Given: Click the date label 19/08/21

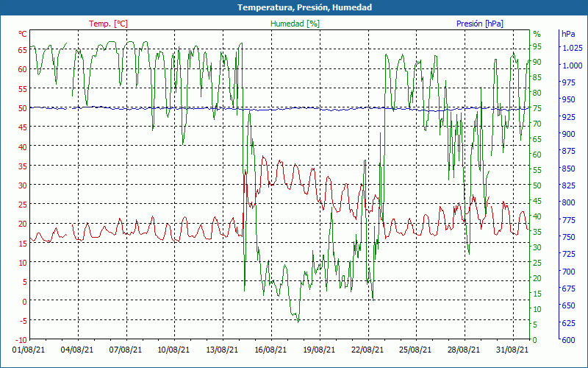Looking at the screenshot, I should click(x=319, y=350).
